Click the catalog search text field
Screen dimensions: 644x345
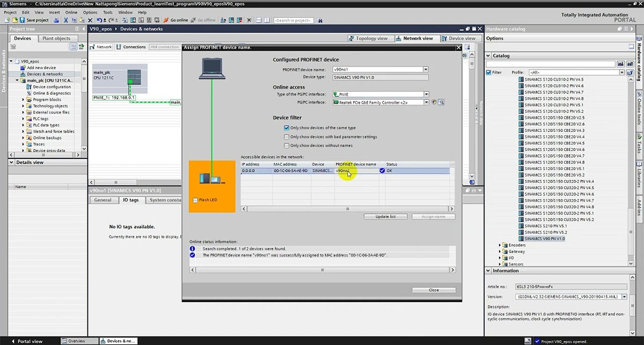(x=551, y=64)
